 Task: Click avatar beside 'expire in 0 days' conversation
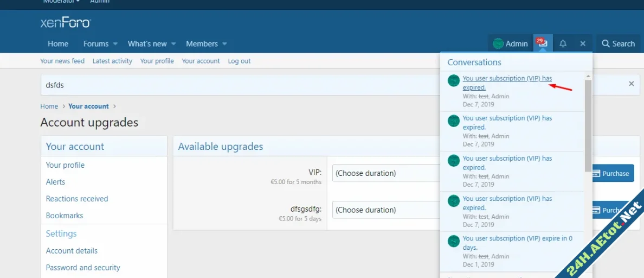454,241
